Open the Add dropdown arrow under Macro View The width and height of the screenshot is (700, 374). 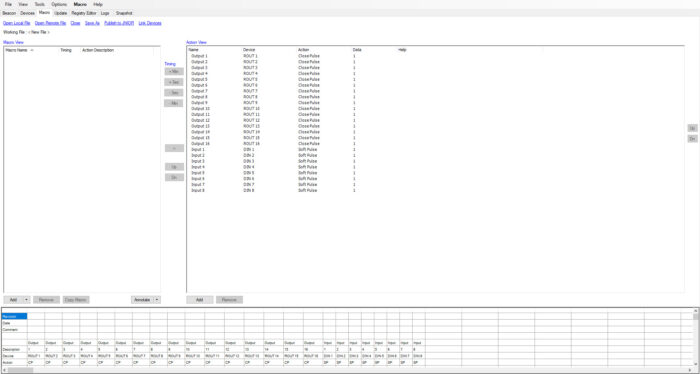click(x=27, y=300)
